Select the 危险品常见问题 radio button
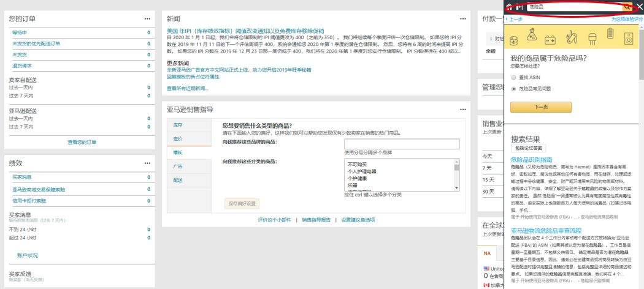Viewport: 644px width, 289px height. [x=513, y=89]
